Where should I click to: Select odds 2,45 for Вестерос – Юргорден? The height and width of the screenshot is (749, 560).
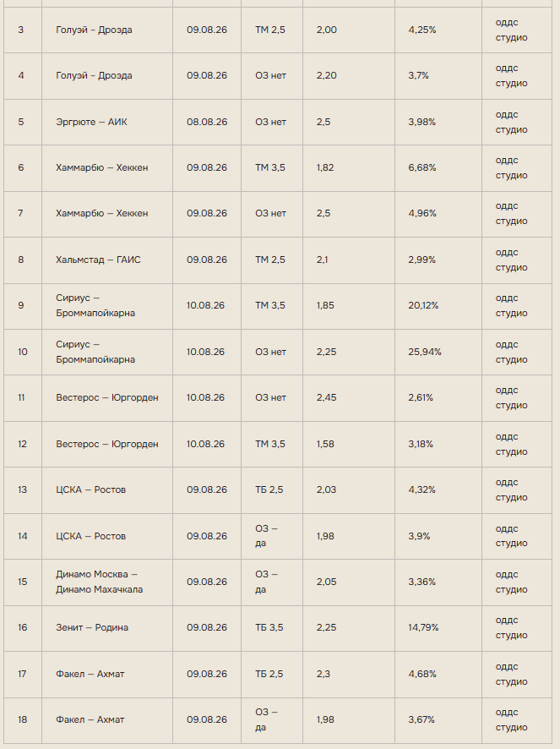pyautogui.click(x=326, y=397)
